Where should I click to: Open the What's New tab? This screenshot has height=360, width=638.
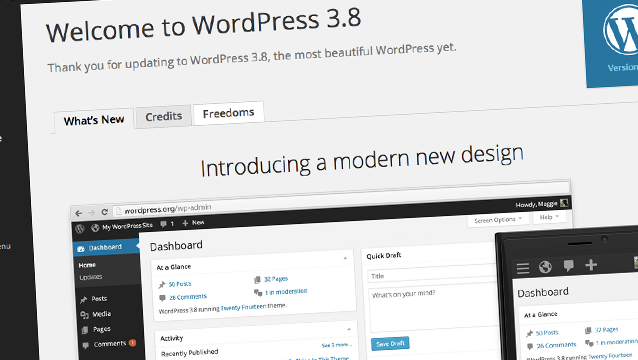(x=94, y=120)
